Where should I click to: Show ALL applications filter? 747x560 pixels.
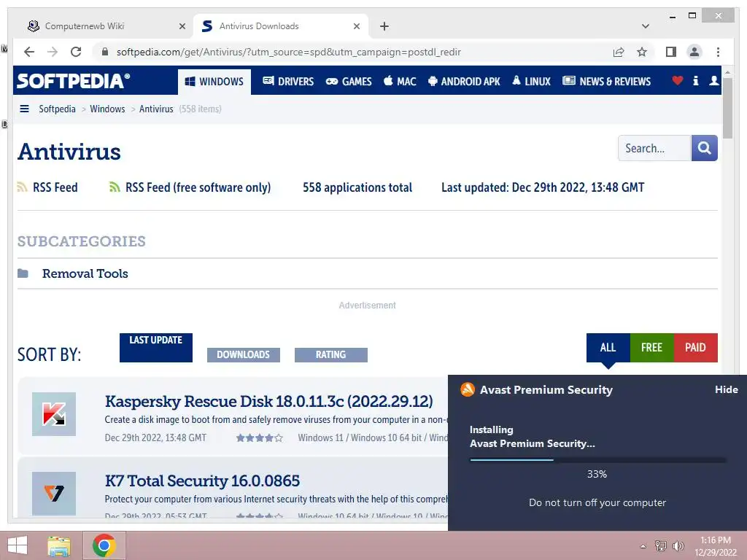coord(608,348)
